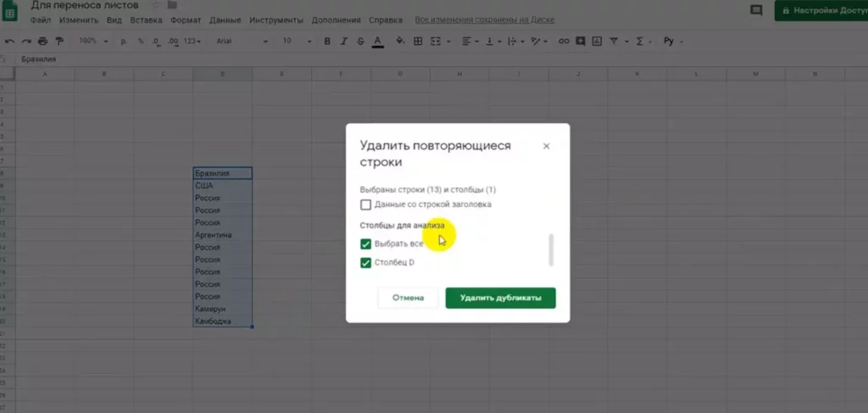868x413 pixels.
Task: Open the Изменить menu
Action: (79, 20)
